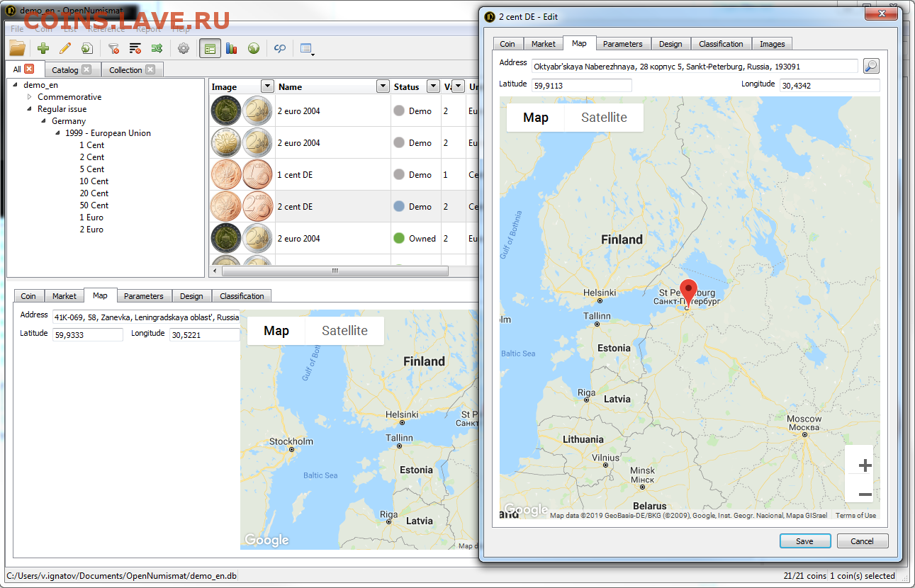Show the globe map view icon

pos(253,48)
